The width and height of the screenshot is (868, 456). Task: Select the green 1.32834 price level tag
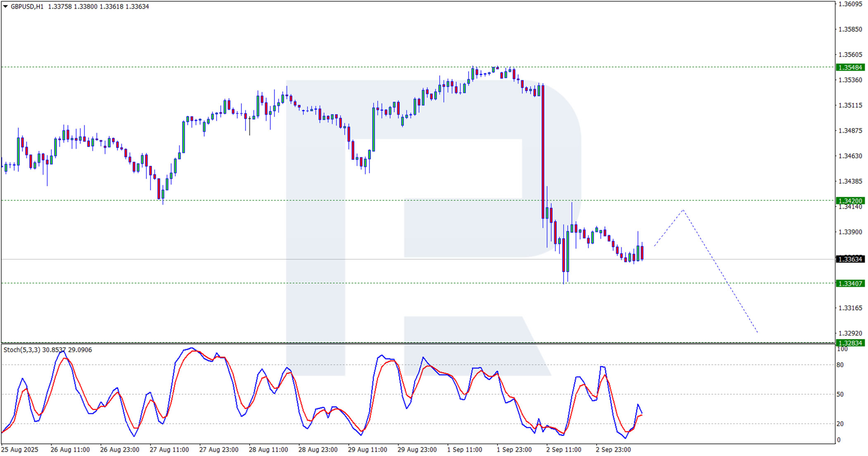coord(850,343)
